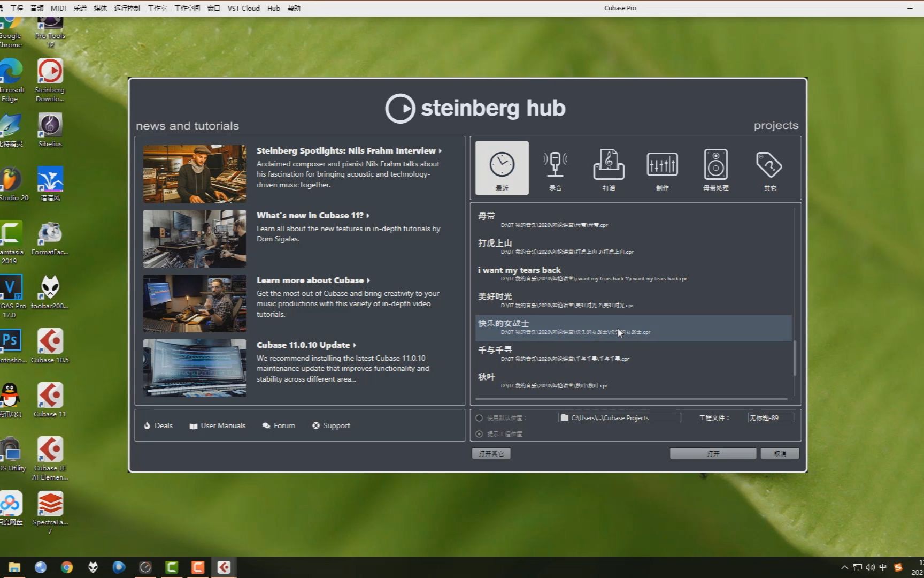Open the Cubase 10.5 desktop icon

tap(50, 346)
